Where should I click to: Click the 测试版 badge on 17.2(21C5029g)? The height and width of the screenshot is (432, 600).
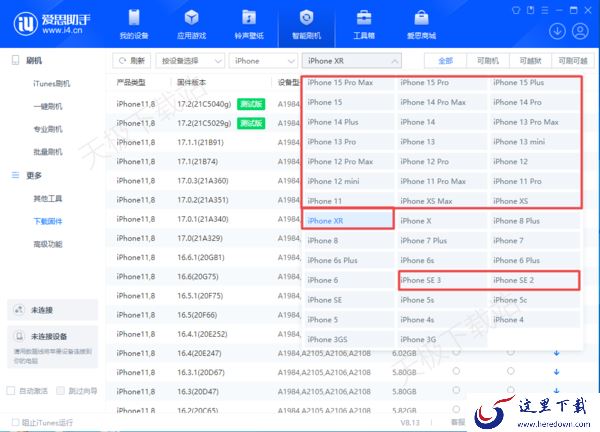tap(251, 123)
